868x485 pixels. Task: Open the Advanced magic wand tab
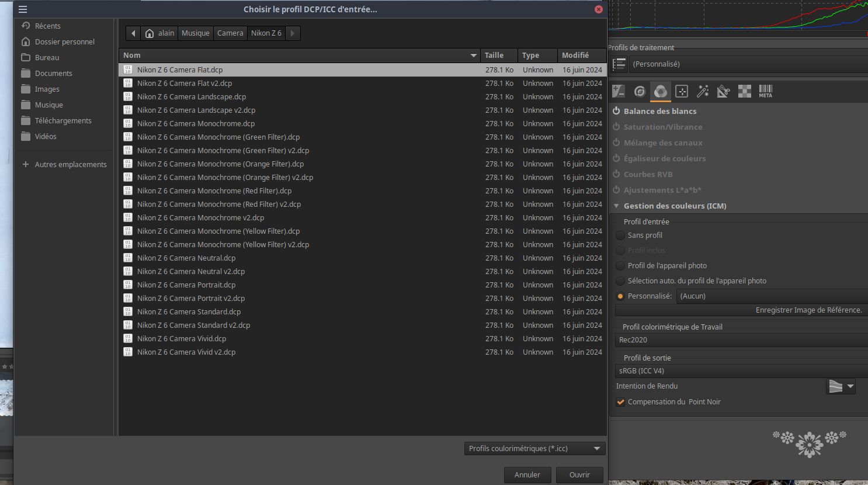point(703,91)
